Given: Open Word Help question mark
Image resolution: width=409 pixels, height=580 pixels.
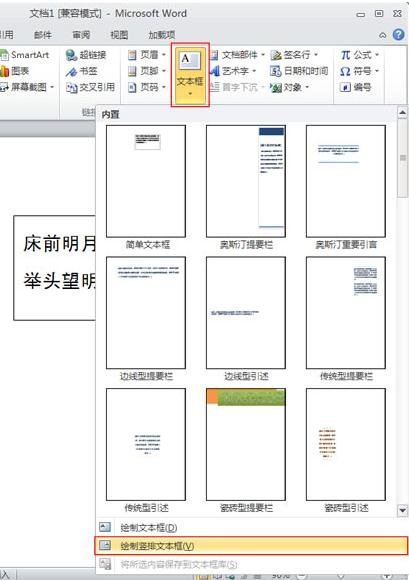Looking at the screenshot, I should coord(398,34).
